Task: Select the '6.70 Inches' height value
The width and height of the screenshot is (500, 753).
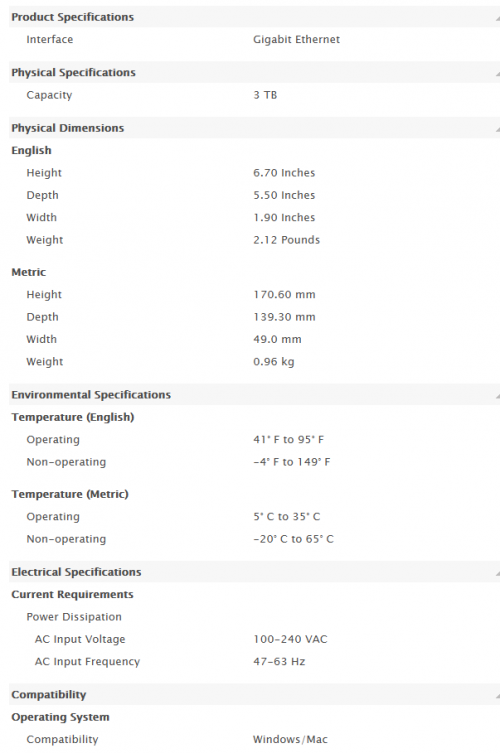Action: tap(284, 173)
